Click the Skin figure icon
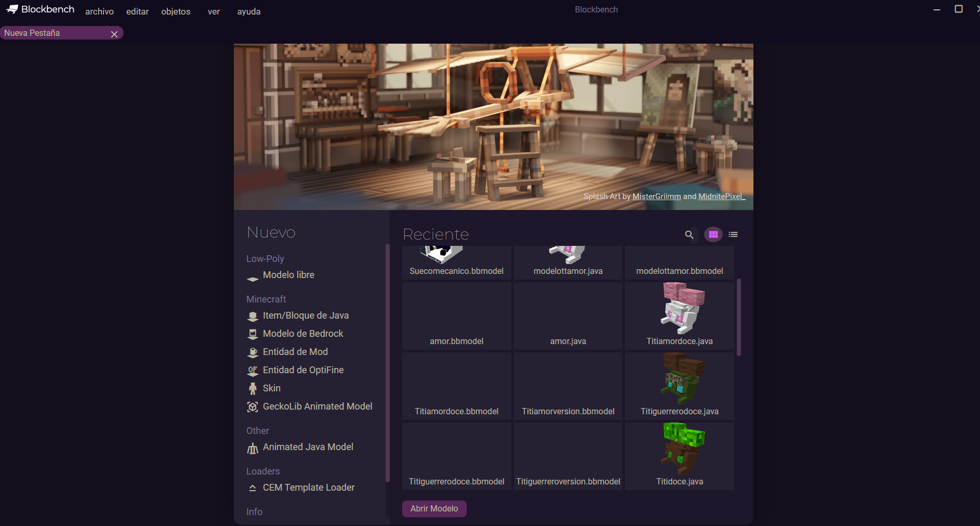This screenshot has width=980, height=526. click(x=253, y=389)
